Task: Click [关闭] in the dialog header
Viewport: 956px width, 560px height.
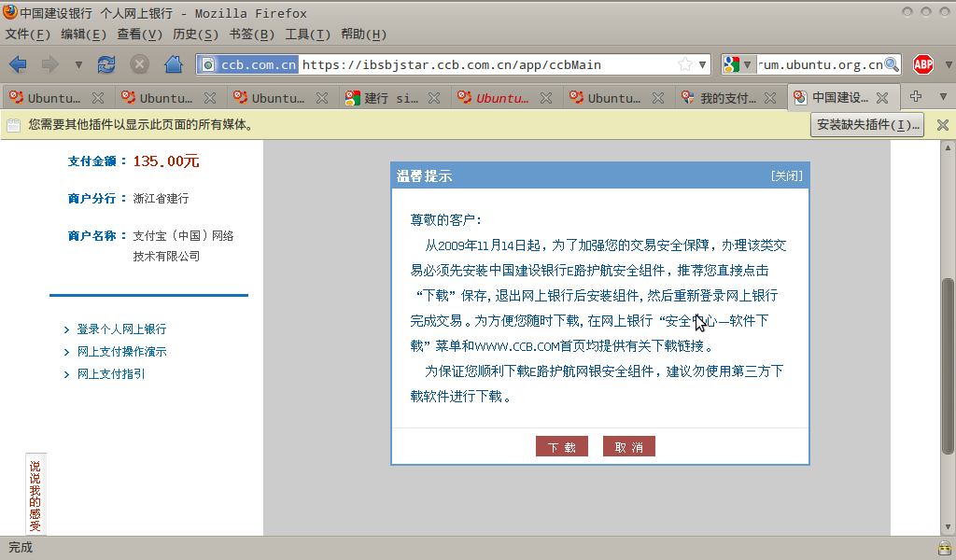Action: pos(786,175)
